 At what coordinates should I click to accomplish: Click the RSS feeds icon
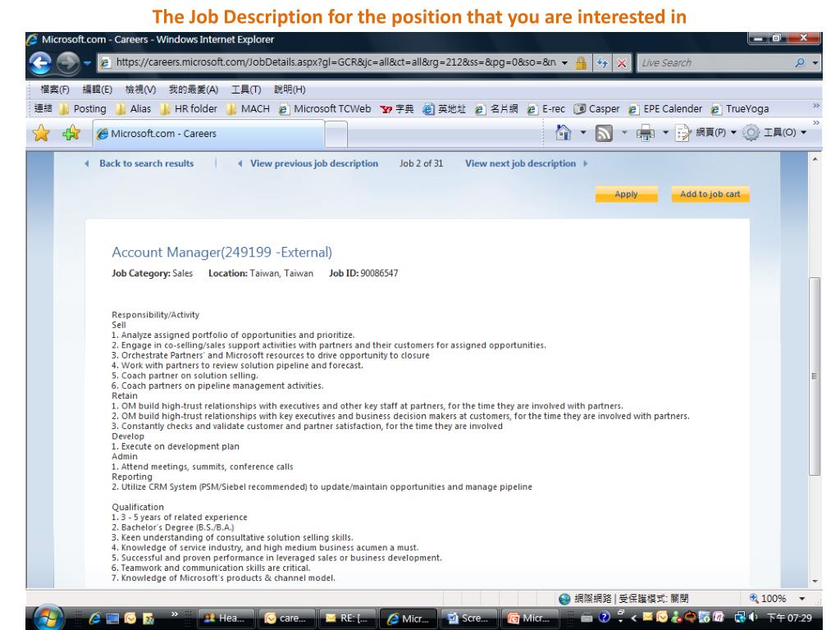tap(604, 133)
